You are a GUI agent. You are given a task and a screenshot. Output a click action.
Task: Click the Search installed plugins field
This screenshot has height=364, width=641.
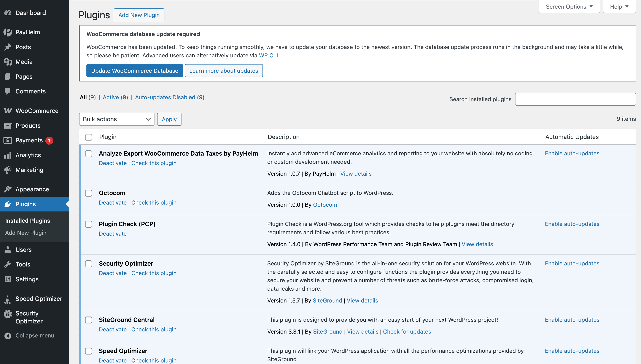click(x=575, y=99)
